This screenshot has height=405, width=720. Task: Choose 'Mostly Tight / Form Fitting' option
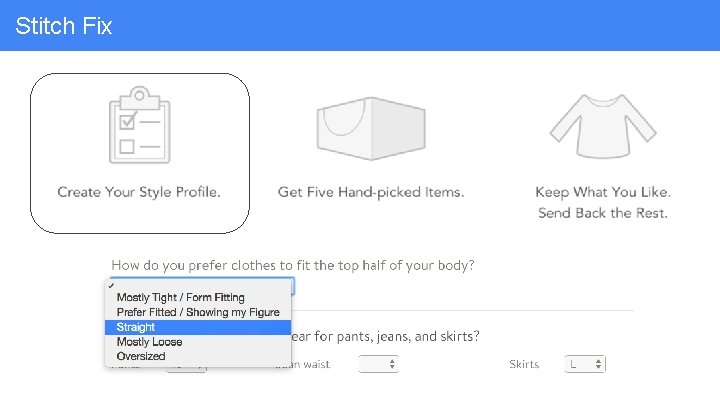pos(180,297)
